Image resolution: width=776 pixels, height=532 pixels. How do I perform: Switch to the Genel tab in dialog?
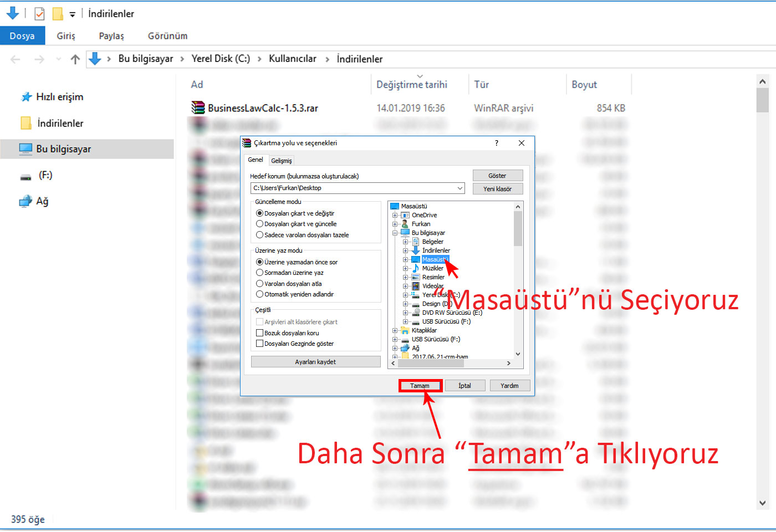(x=256, y=160)
